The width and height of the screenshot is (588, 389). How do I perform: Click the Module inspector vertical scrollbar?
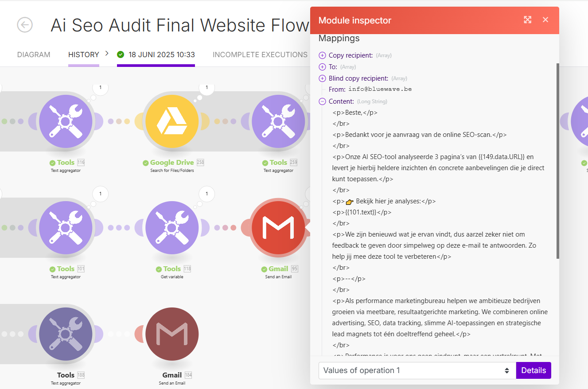[557, 161]
